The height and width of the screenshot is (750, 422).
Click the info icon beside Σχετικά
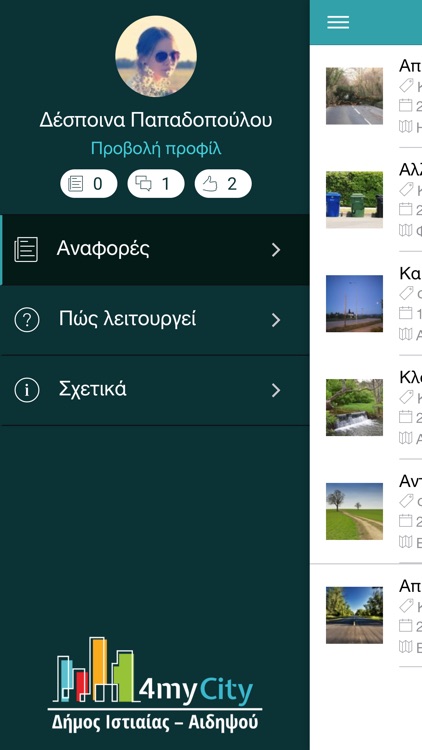tap(27, 390)
